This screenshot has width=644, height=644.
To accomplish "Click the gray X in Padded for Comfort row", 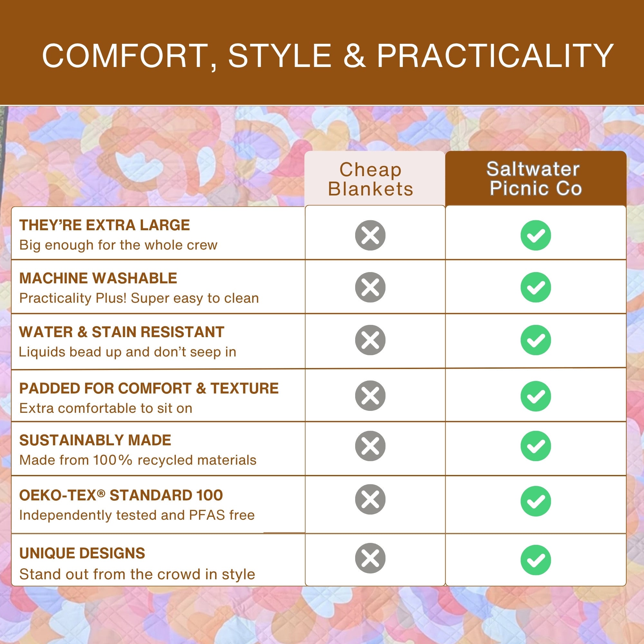I will (370, 396).
